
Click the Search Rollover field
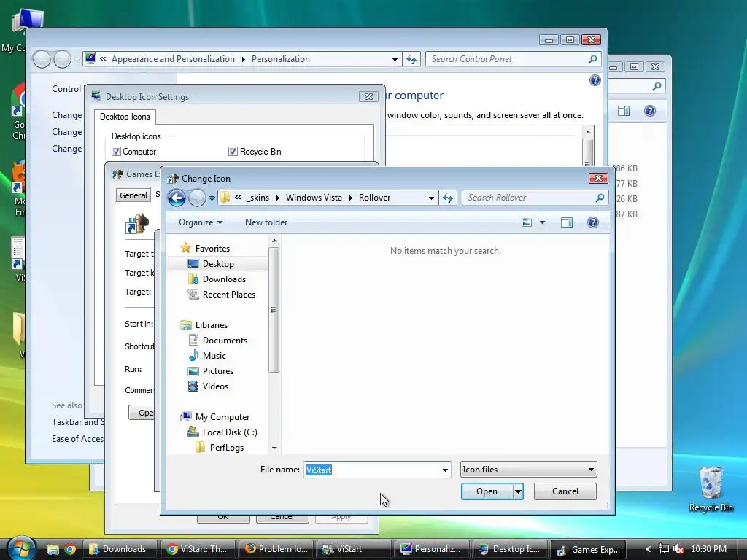click(530, 198)
